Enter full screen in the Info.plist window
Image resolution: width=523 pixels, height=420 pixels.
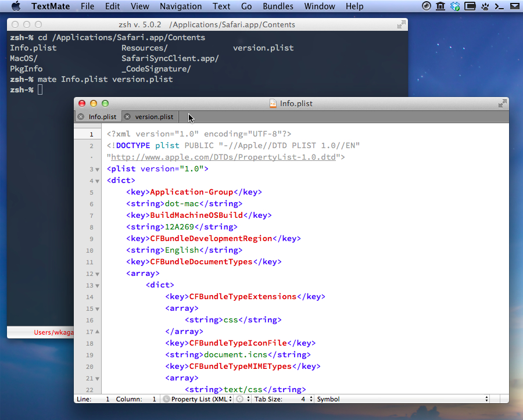(502, 103)
